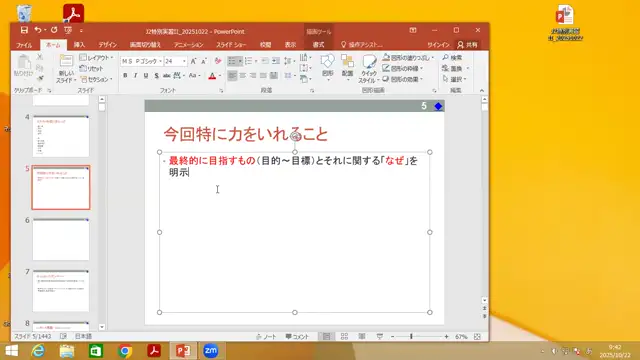The image size is (640, 360).
Task: Click Reset (リセット) slide button
Action: pyautogui.click(x=91, y=68)
